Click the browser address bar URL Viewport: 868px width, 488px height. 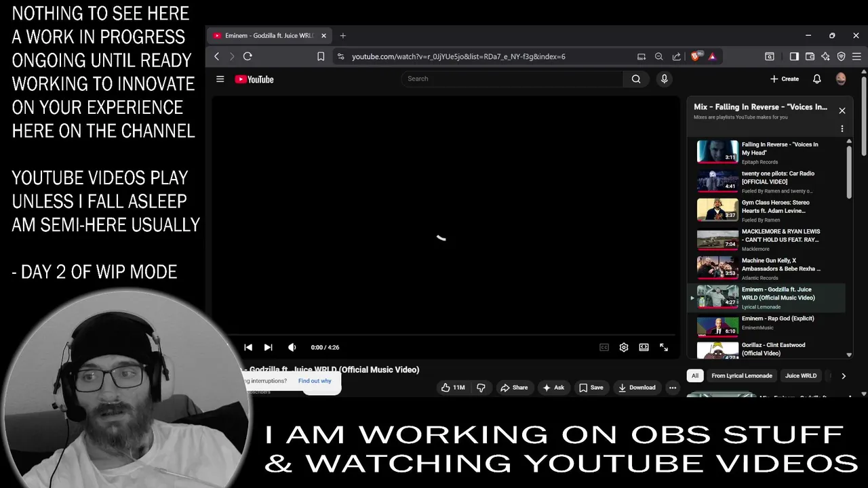(x=458, y=57)
